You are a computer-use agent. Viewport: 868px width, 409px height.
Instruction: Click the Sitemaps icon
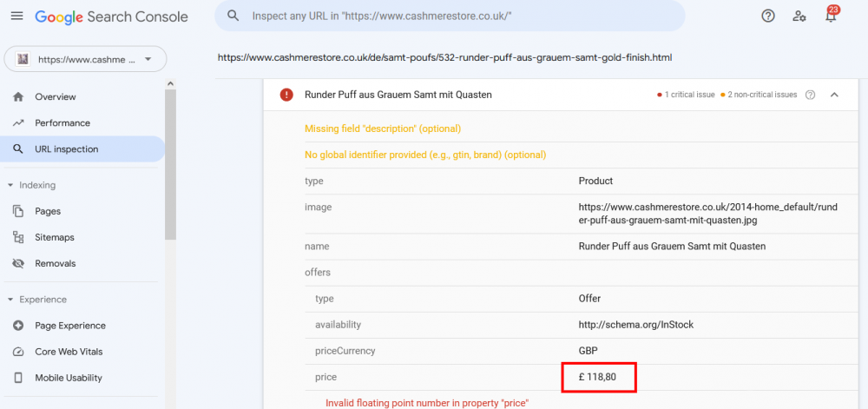tap(18, 237)
